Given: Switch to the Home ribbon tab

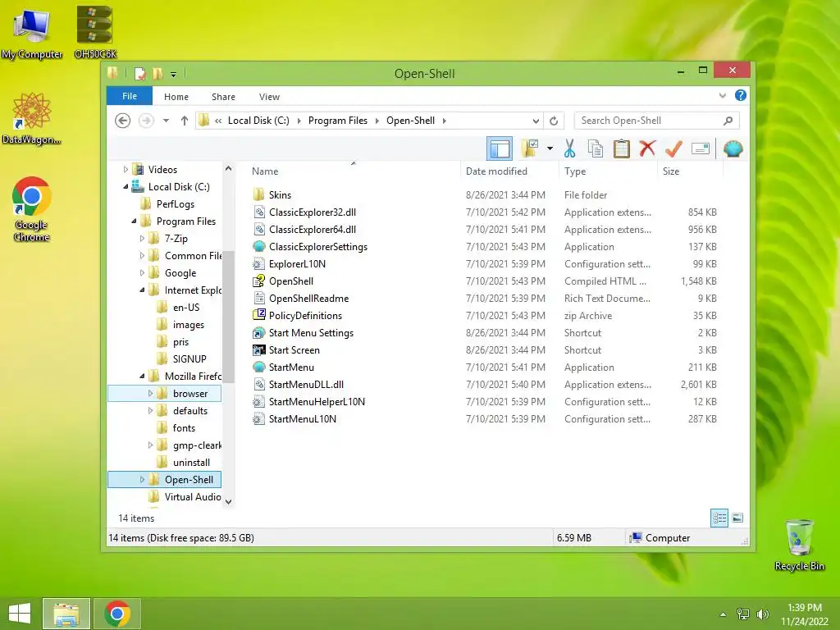Looking at the screenshot, I should pos(176,97).
